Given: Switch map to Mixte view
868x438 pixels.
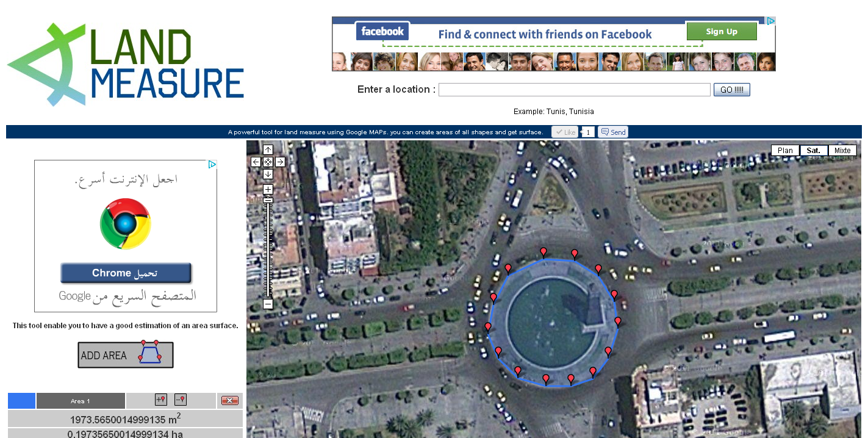Looking at the screenshot, I should point(842,150).
